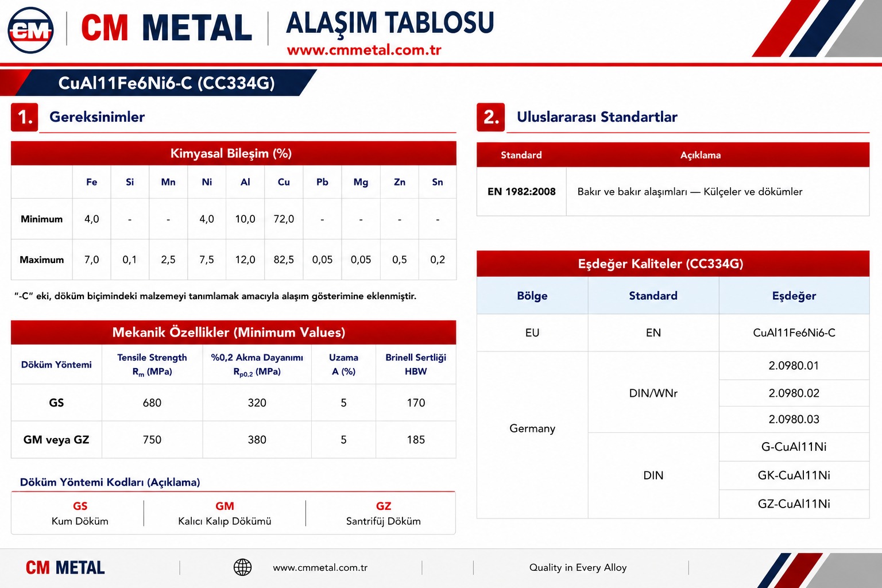Screen dimensions: 882x588
Task: Click the Bakır ve bakır alaşımları description
Action: pyautogui.click(x=690, y=192)
